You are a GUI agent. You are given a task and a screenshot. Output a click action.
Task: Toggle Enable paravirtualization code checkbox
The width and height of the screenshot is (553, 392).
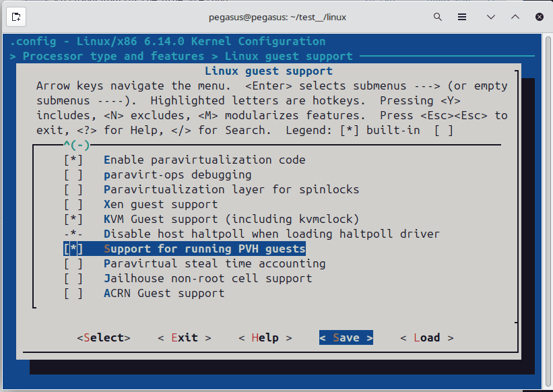click(73, 160)
